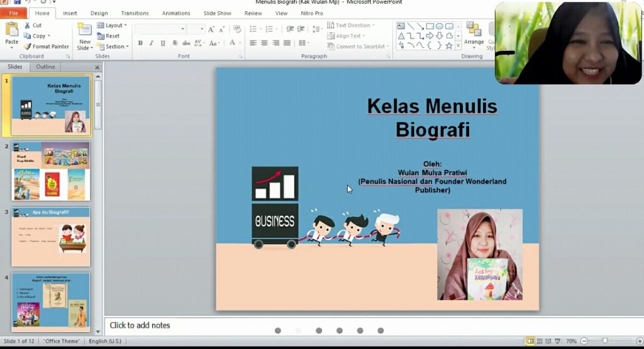Cut selection with scissors icon
Viewport: 644px width, 349px height.
33,25
